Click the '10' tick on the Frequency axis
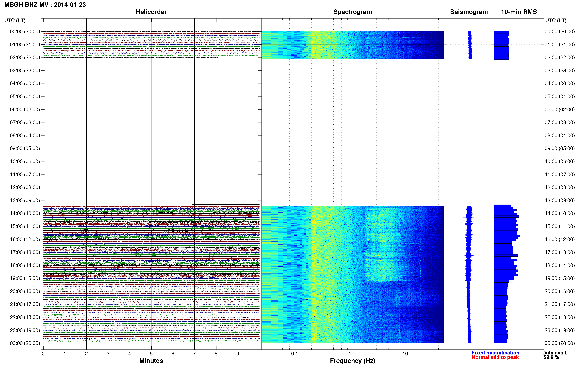 tap(405, 354)
